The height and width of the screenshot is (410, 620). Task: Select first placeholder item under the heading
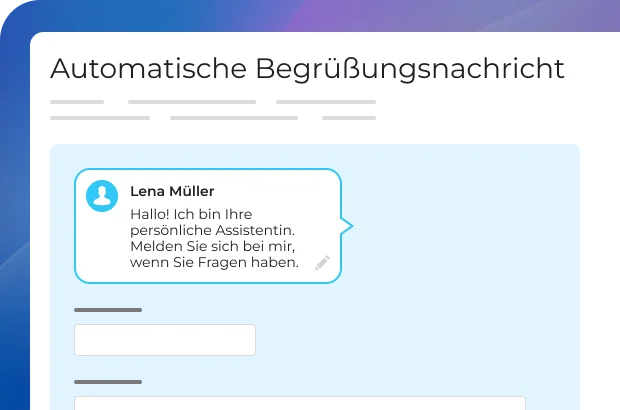click(77, 102)
